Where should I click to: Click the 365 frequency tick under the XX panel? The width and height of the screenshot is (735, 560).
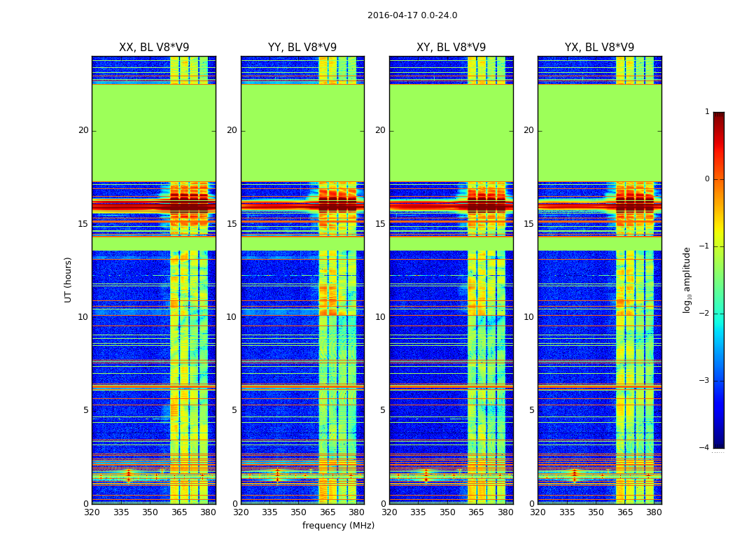pyautogui.click(x=179, y=512)
